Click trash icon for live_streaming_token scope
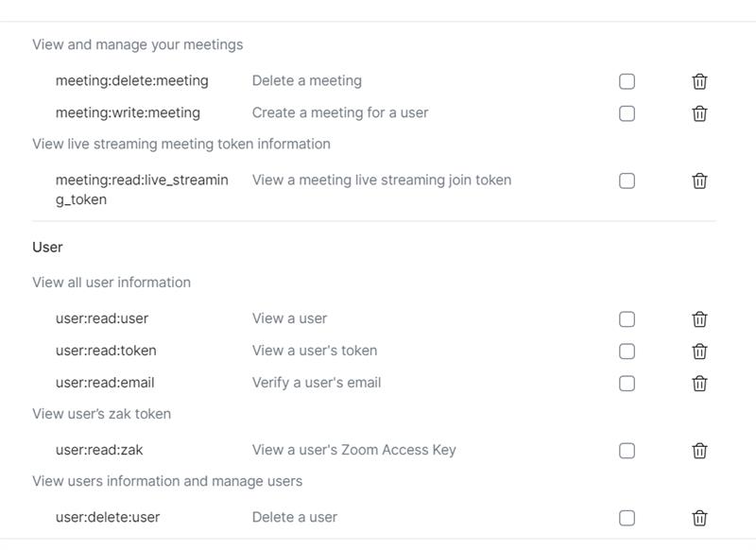The width and height of the screenshot is (756, 550). 699,181
